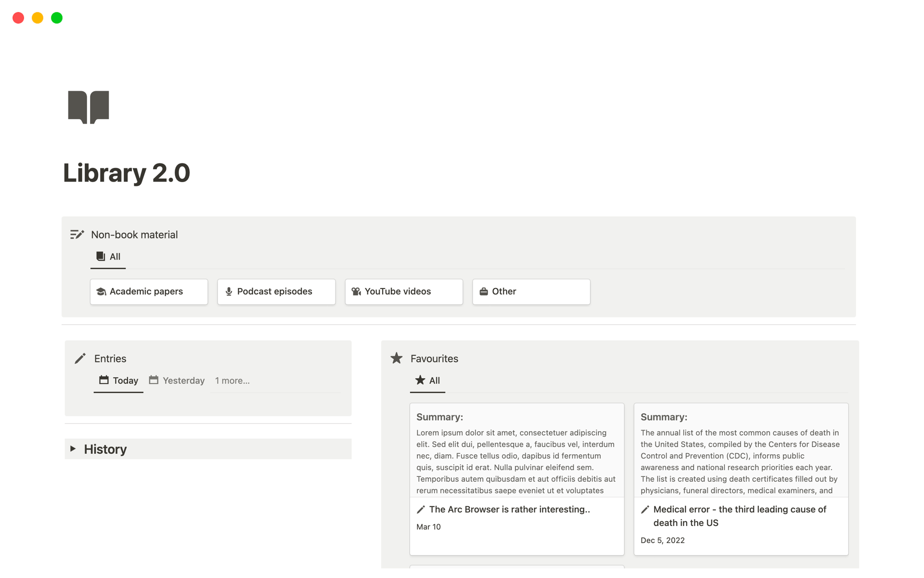Image resolution: width=924 pixels, height=578 pixels.
Task: Open 'The Arc Browser is rather interesting..' entry
Action: 510,509
